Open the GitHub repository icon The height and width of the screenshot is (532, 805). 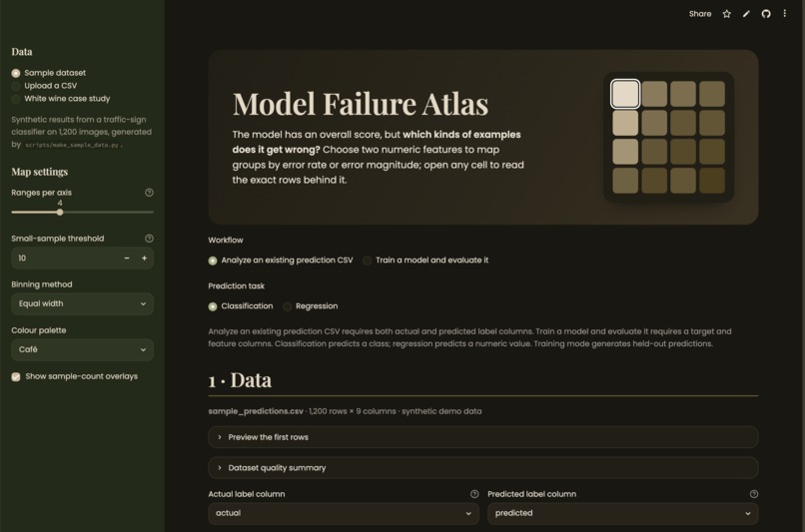pyautogui.click(x=765, y=14)
